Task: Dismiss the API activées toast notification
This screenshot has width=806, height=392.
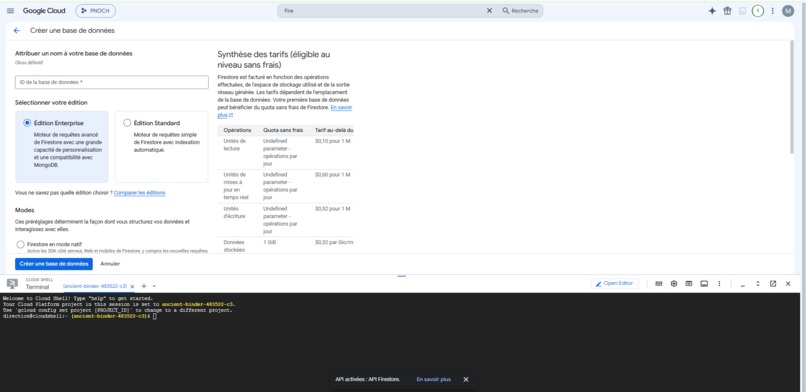Action: 466,379
